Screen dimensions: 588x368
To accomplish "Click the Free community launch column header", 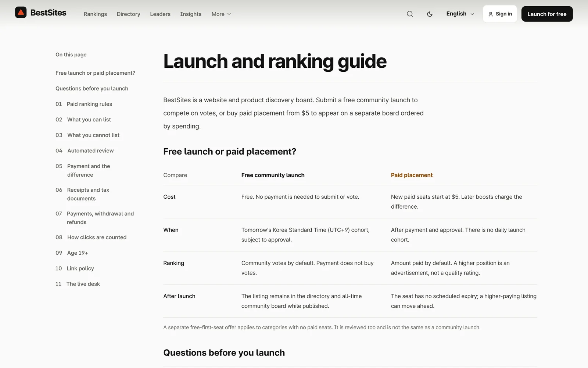I will pyautogui.click(x=273, y=175).
